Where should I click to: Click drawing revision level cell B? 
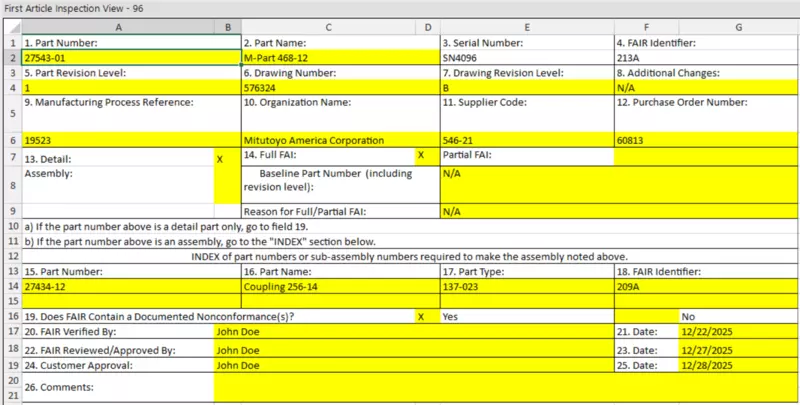point(527,87)
